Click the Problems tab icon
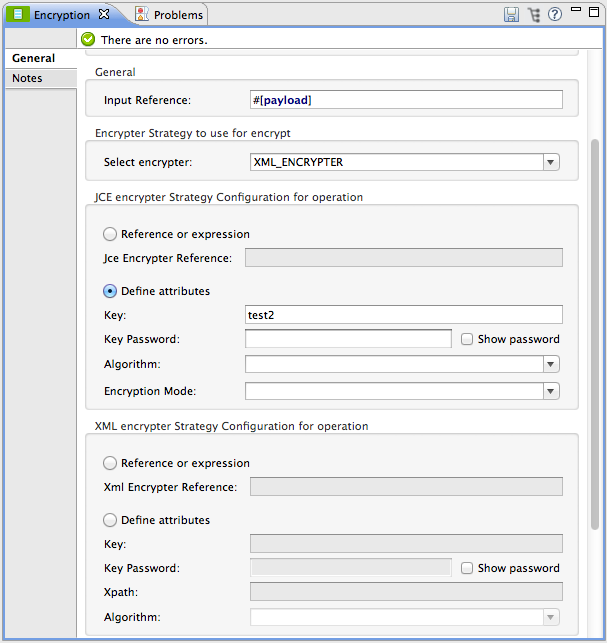This screenshot has height=643, width=607. [142, 14]
